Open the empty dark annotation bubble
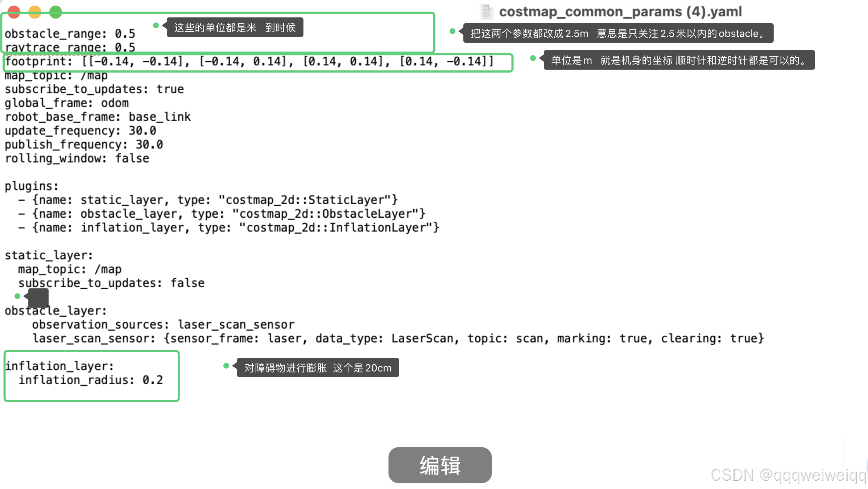The image size is (868, 489). pyautogui.click(x=38, y=298)
